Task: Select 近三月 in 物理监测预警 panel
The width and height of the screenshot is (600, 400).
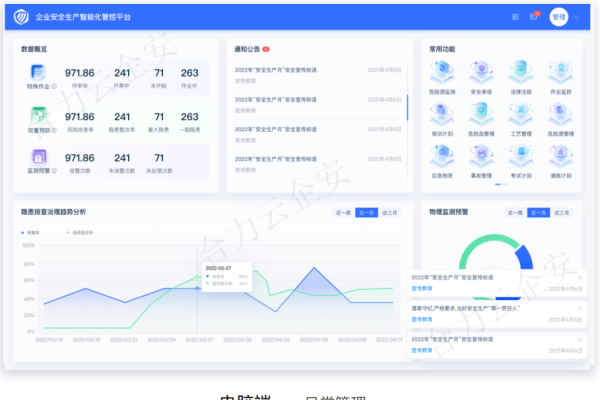Action: pyautogui.click(x=562, y=212)
